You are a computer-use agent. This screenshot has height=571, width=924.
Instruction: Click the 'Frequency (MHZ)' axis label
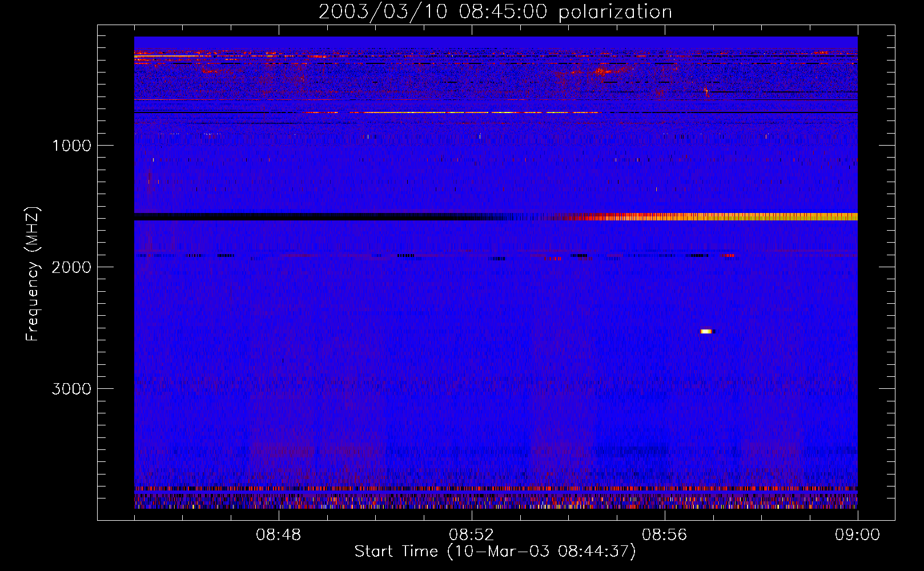pyautogui.click(x=33, y=274)
